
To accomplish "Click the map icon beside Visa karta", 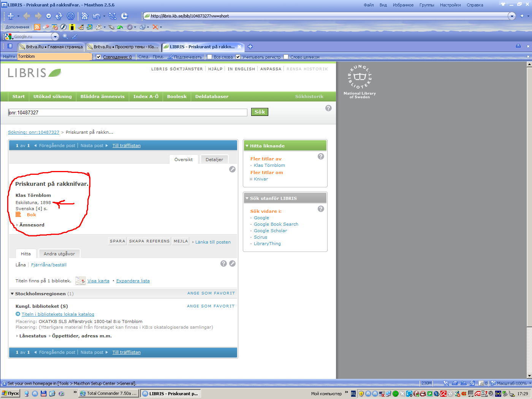I will 80,281.
